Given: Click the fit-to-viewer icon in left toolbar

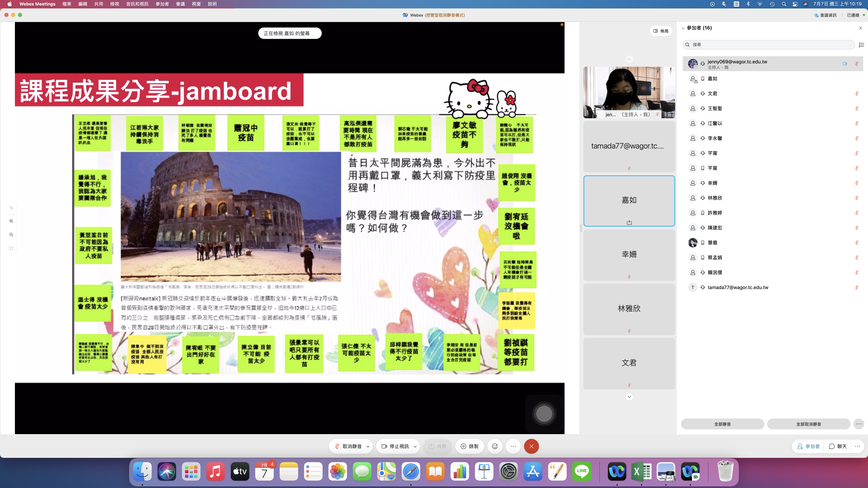Looking at the screenshot, I should click(11, 248).
